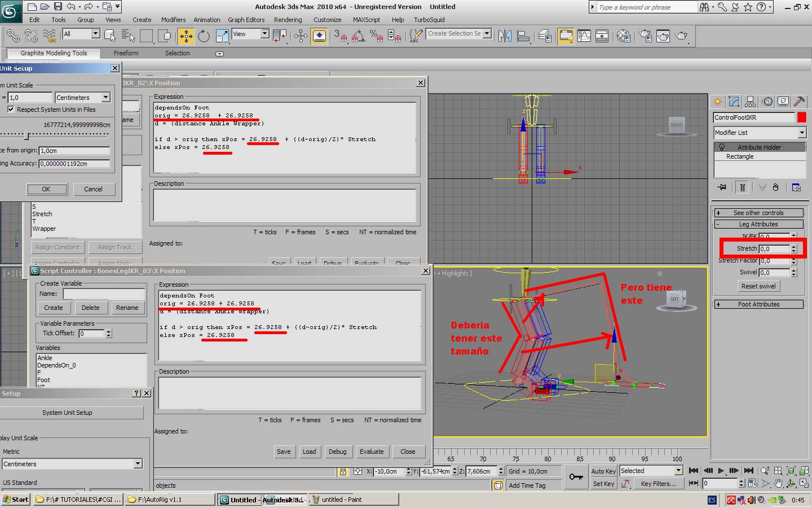Screen dimensions: 812x508
Task: Toggle the selection lock padlock
Action: [343, 471]
